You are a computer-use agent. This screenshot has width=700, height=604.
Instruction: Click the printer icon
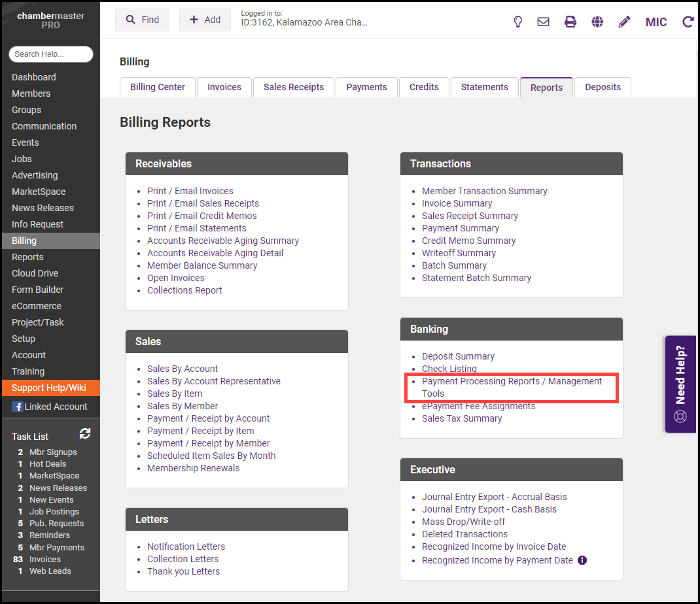(x=570, y=22)
